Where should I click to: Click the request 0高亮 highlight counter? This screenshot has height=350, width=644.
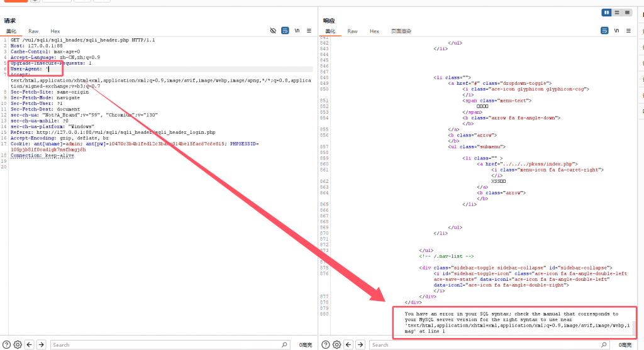[305, 345]
